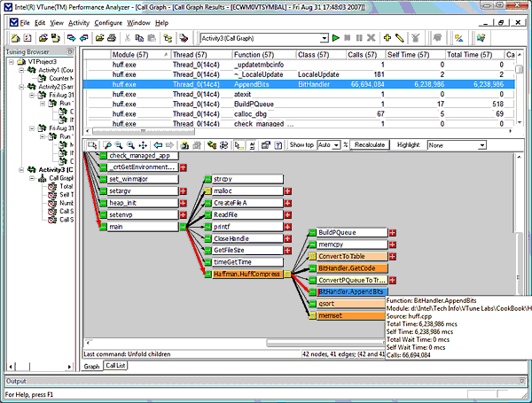Click the back arrow in graph toolbar
Image resolution: width=532 pixels, height=403 pixels.
click(x=159, y=145)
